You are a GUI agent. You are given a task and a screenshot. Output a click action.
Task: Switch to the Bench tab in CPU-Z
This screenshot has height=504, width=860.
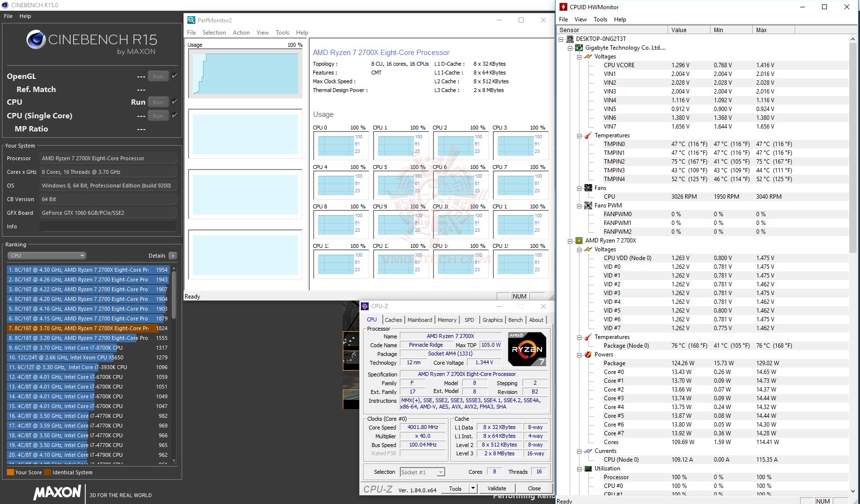[515, 320]
